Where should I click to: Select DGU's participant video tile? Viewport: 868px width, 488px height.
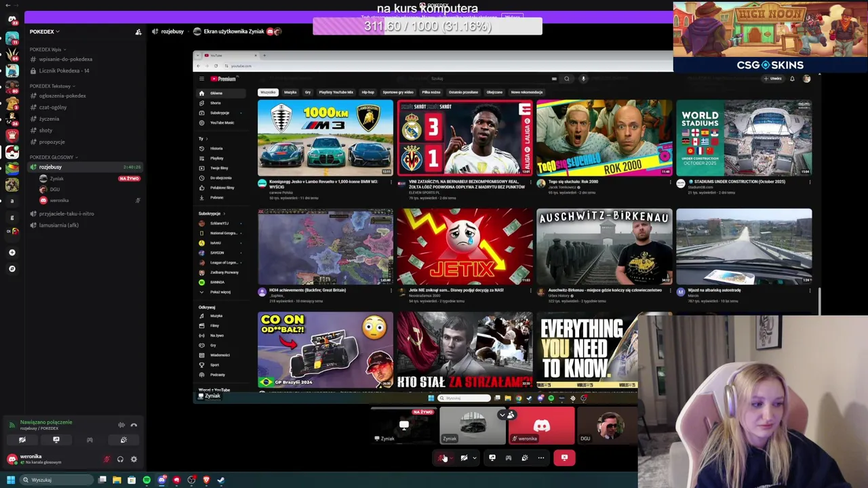(608, 427)
